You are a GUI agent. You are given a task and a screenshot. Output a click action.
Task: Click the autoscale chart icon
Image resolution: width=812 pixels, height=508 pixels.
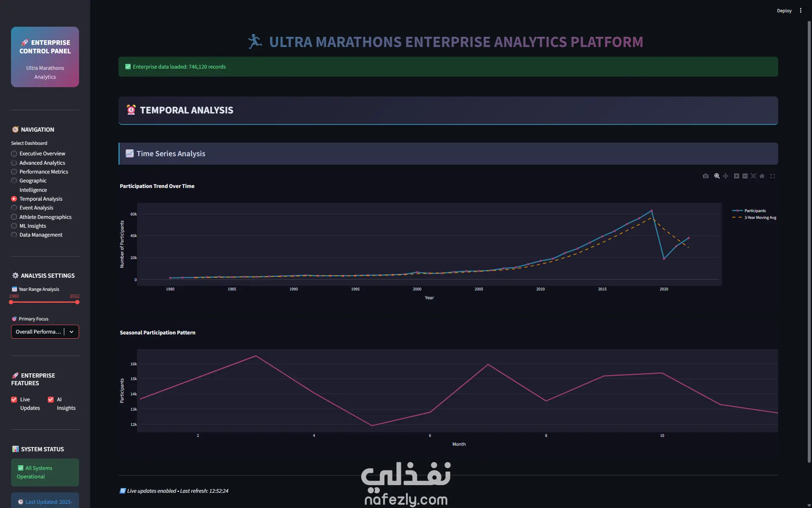(753, 176)
